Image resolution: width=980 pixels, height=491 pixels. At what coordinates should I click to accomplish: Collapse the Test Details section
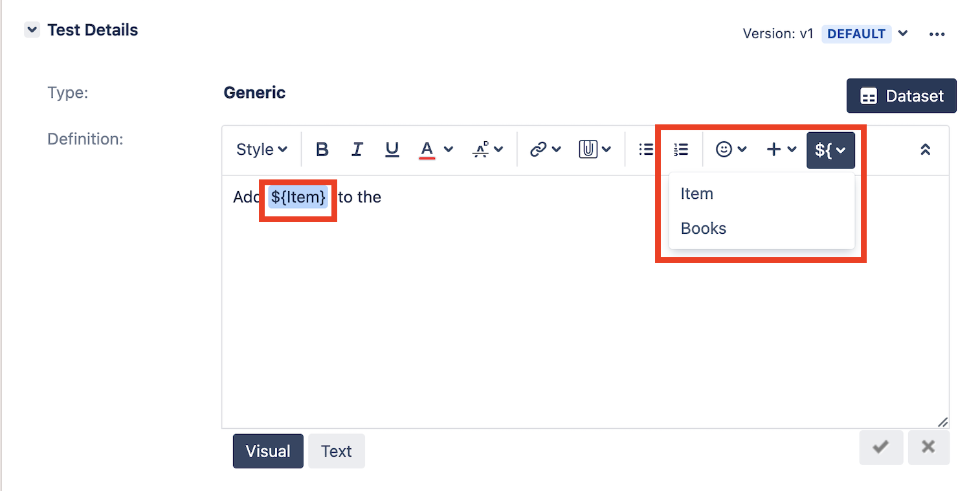(31, 30)
